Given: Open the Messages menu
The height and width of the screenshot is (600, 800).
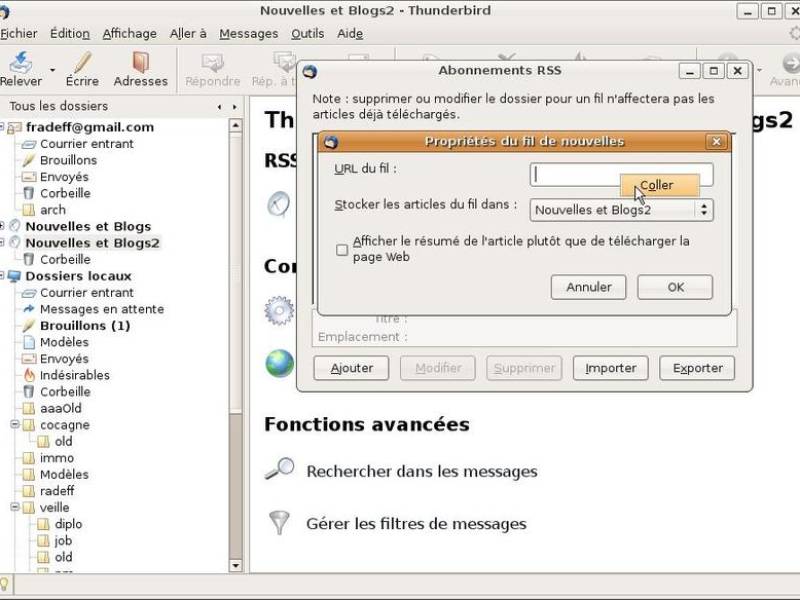Looking at the screenshot, I should [x=249, y=34].
